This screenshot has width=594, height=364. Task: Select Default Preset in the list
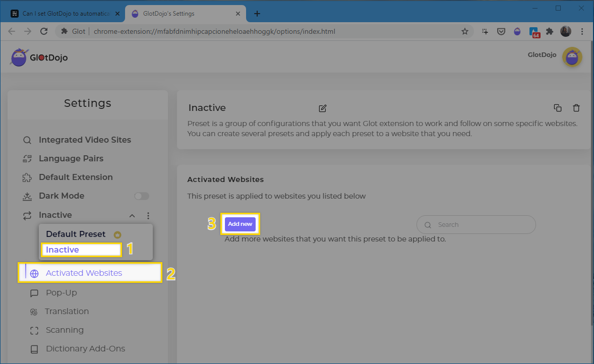point(76,234)
